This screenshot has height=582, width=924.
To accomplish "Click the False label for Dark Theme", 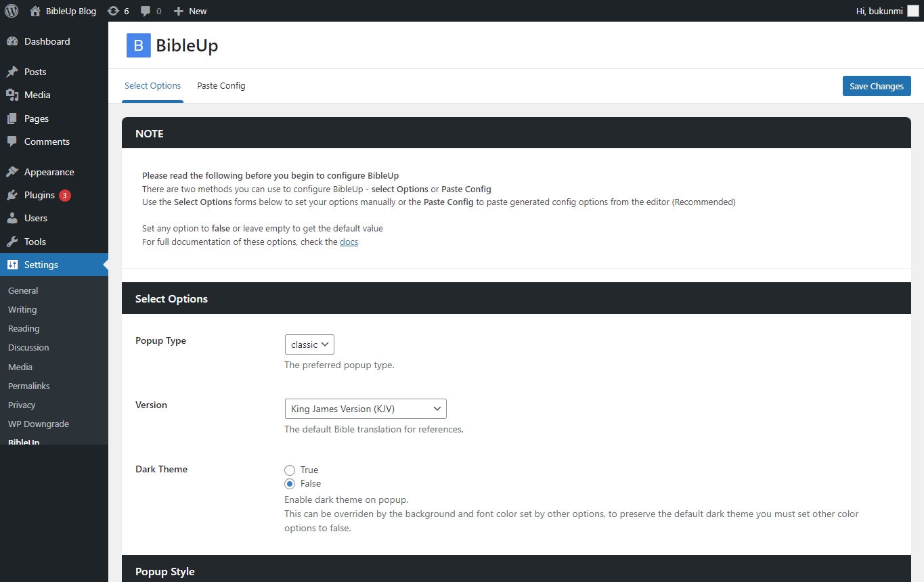I will [311, 484].
